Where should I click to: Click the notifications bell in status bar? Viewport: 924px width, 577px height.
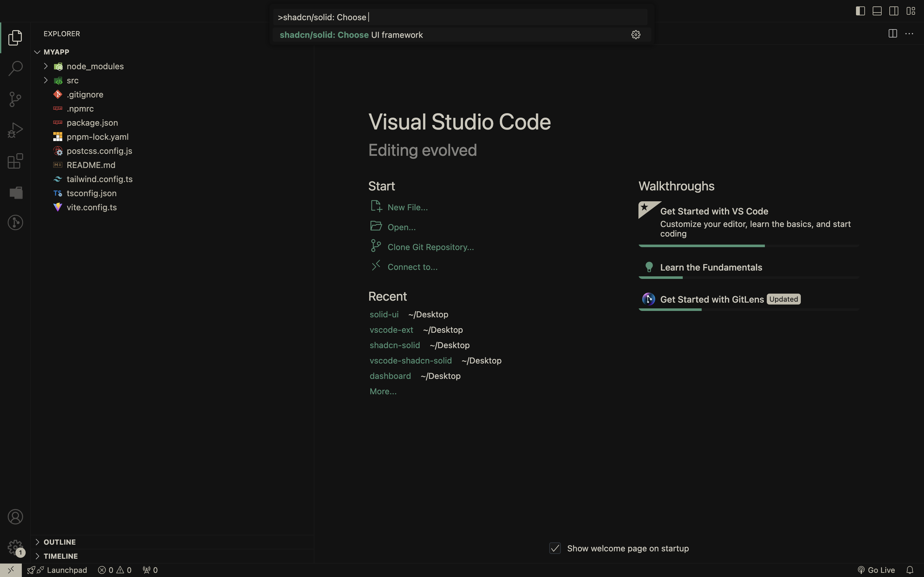pos(910,570)
